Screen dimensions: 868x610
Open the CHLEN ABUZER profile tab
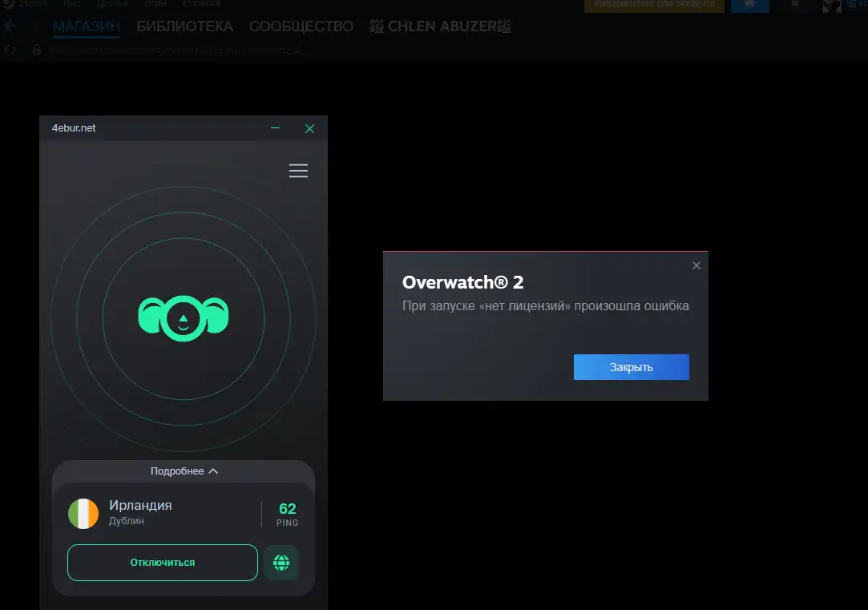tap(441, 26)
